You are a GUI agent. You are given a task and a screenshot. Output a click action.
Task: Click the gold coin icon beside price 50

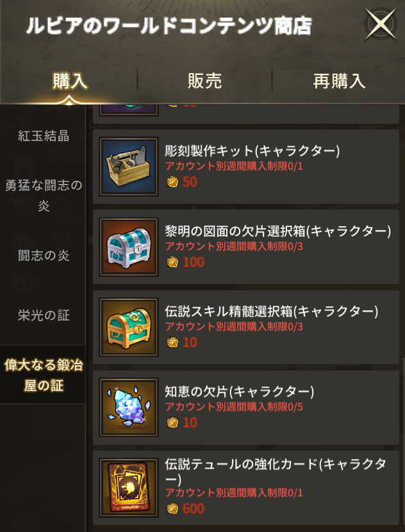pos(172,182)
